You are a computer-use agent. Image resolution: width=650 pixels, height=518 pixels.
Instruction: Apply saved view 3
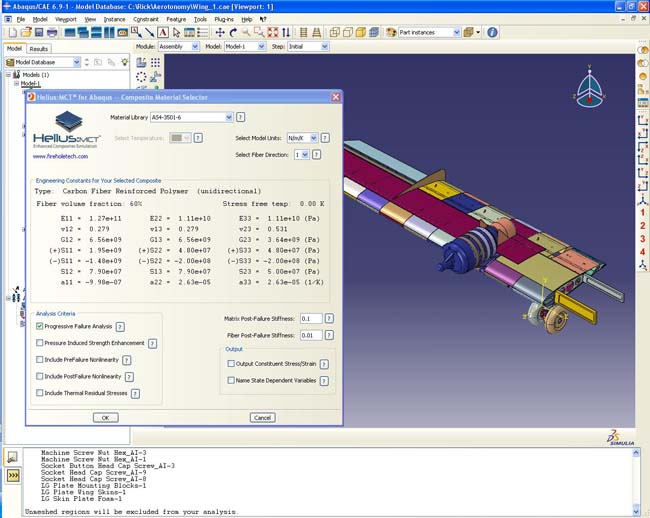643,239
